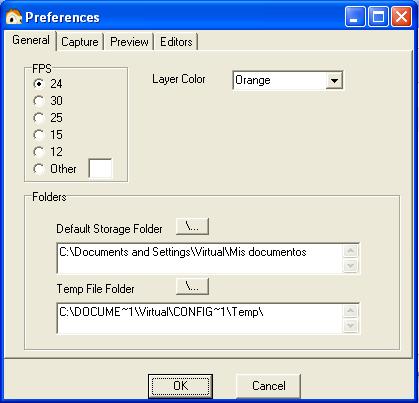Enable the Other FPS radio option

point(39,169)
